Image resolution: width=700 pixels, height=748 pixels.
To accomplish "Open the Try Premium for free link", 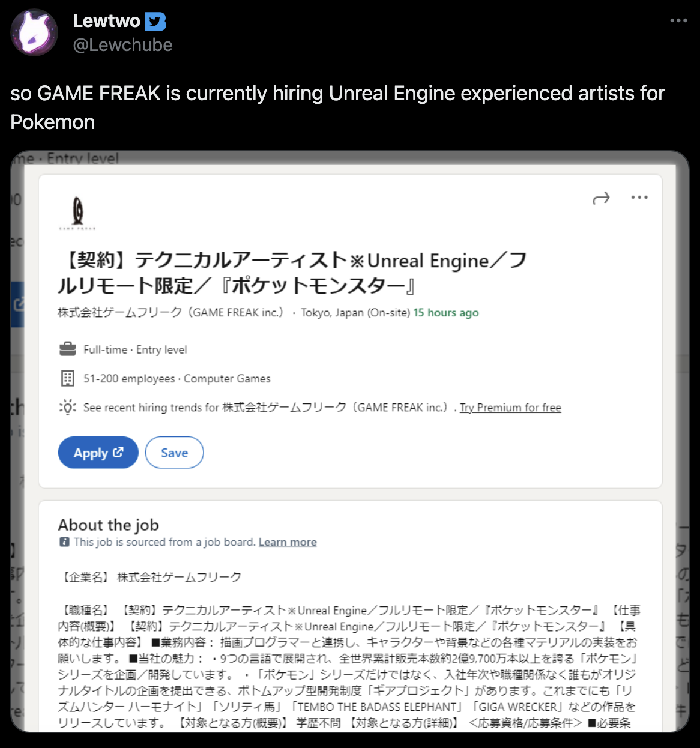I will [x=510, y=408].
